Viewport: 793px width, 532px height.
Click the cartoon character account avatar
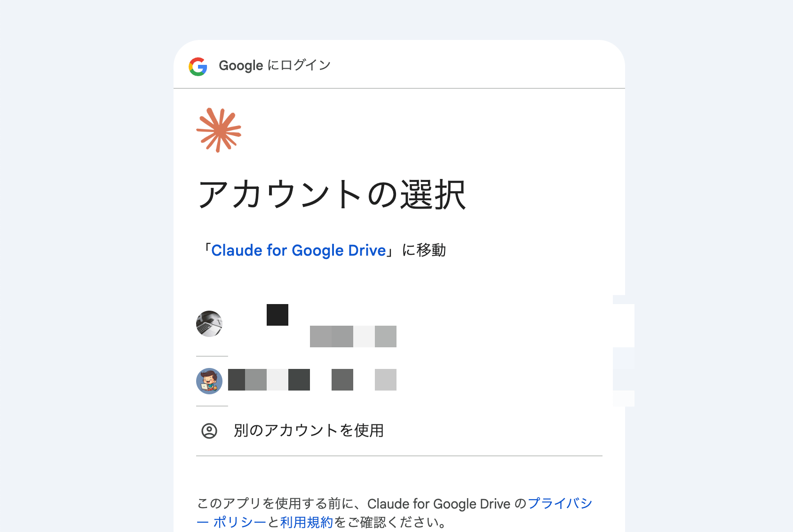209,381
